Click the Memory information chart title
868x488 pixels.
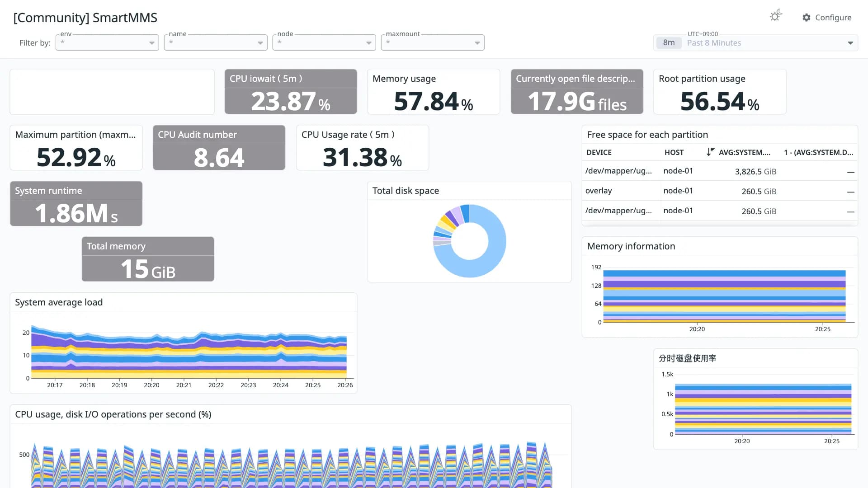(x=631, y=246)
